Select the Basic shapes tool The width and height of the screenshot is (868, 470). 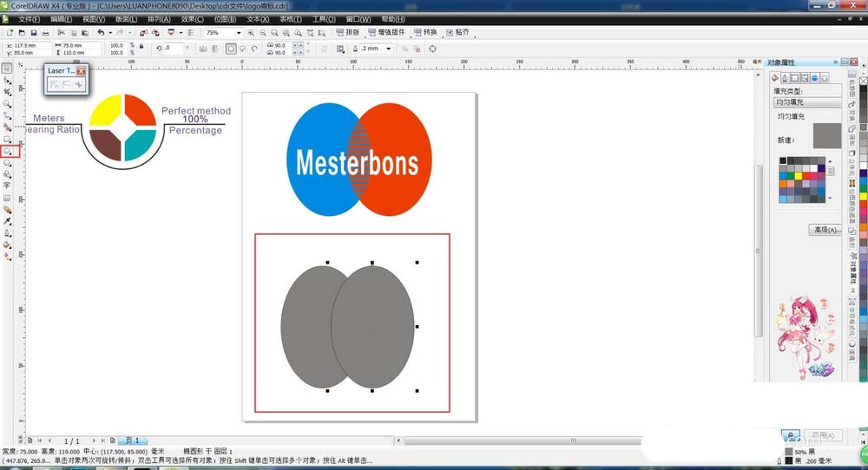(7, 174)
